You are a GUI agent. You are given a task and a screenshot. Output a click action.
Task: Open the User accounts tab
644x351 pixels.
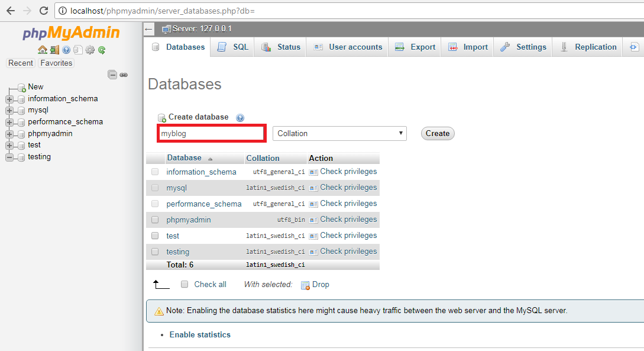[347, 47]
